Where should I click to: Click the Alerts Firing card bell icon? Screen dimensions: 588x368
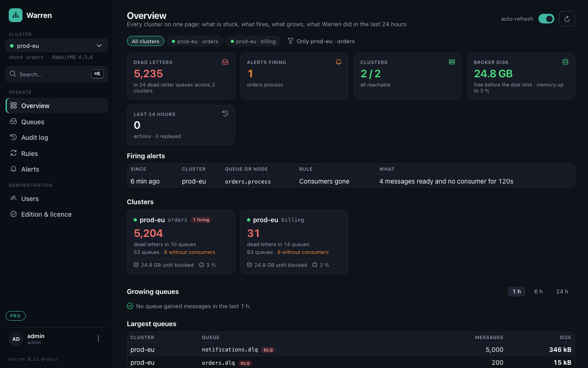coord(339,62)
